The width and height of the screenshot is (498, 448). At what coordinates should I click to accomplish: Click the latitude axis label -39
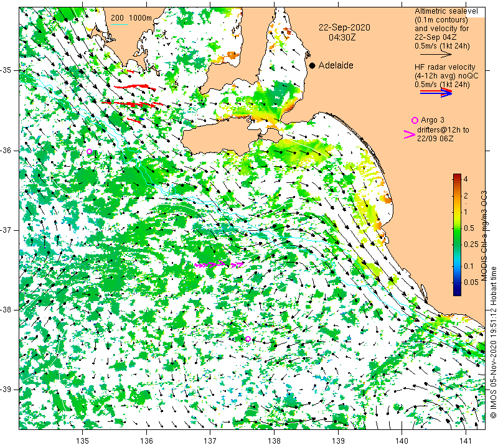(x=6, y=390)
